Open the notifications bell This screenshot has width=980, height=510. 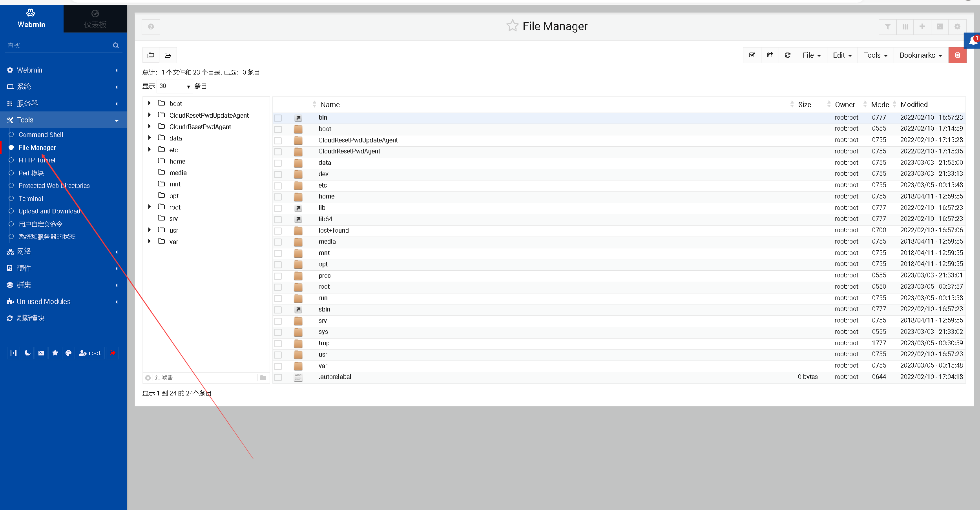(x=973, y=41)
